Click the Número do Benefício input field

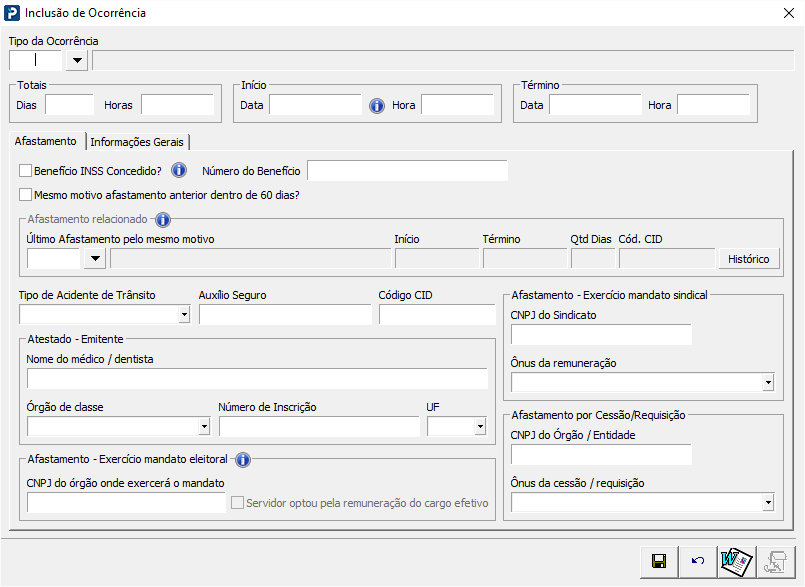(407, 171)
